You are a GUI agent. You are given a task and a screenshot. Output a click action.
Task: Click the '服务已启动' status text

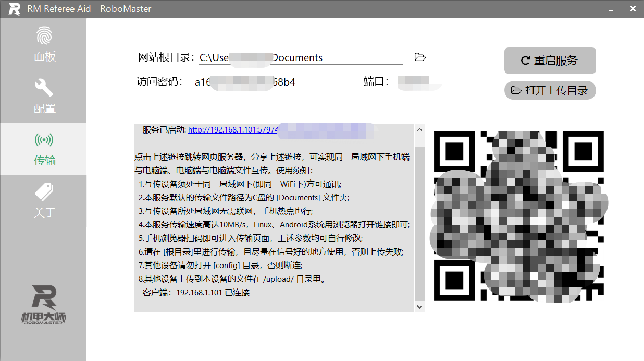point(164,130)
